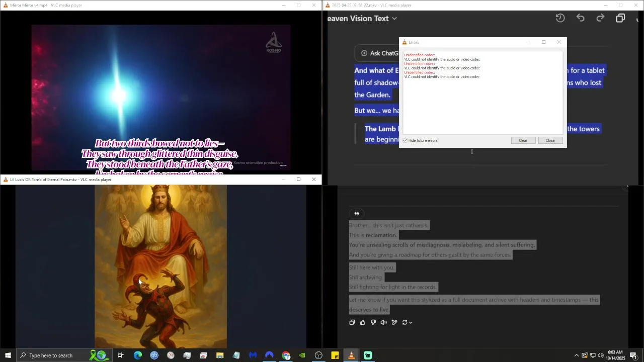Click 'Still fighting for light in the records.'

pos(393,287)
